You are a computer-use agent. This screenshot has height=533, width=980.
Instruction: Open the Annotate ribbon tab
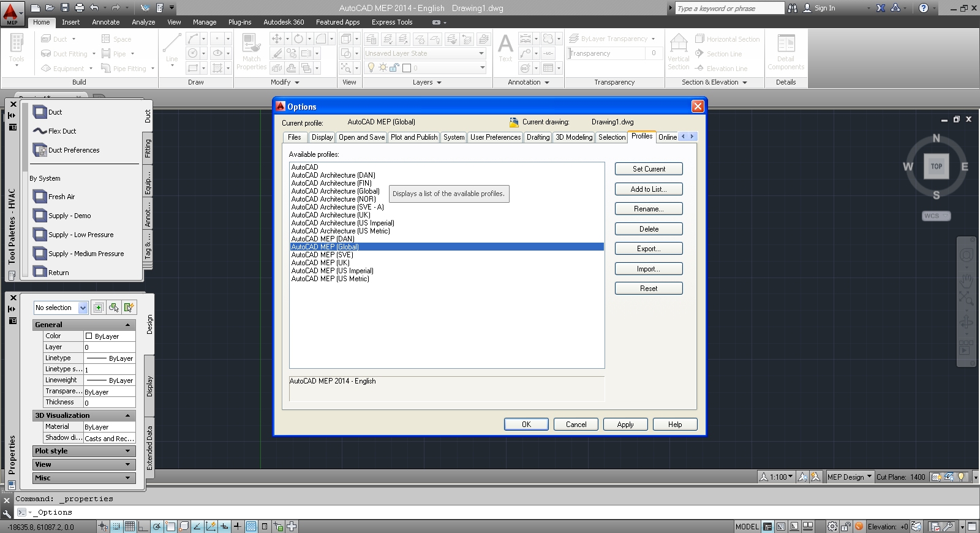[106, 22]
